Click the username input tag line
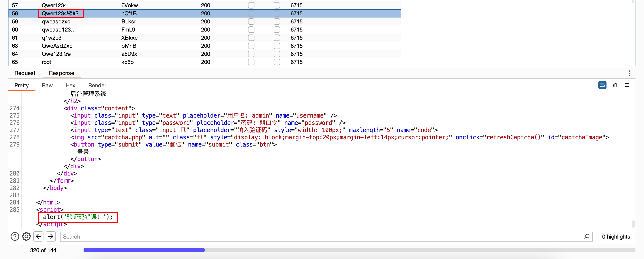The width and height of the screenshot is (644, 259). click(x=204, y=115)
